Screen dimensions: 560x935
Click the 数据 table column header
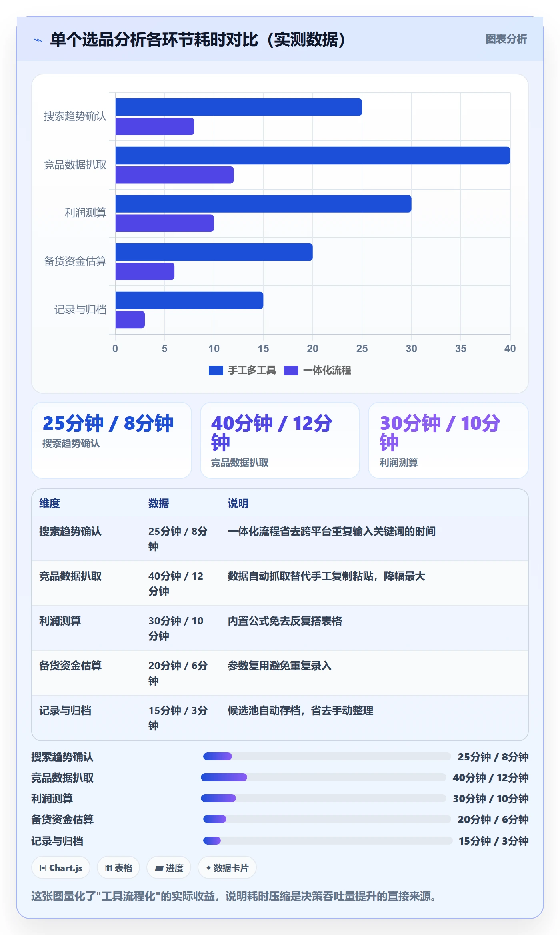click(x=159, y=503)
